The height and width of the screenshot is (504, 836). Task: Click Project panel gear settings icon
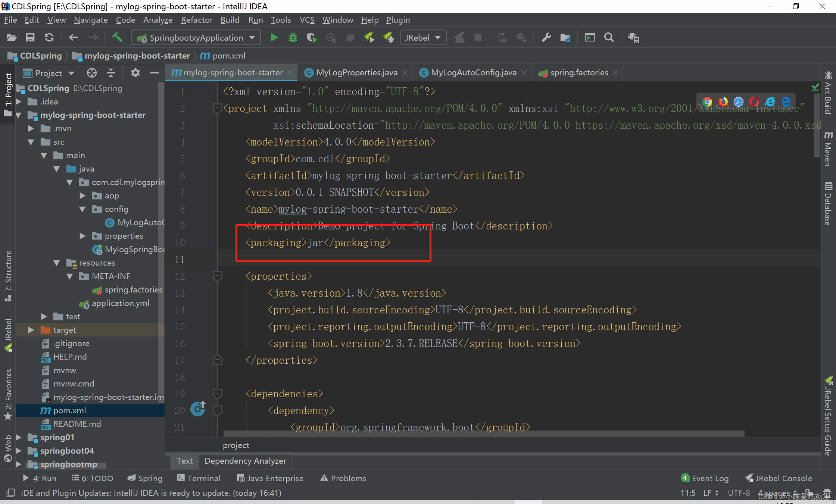pos(135,73)
